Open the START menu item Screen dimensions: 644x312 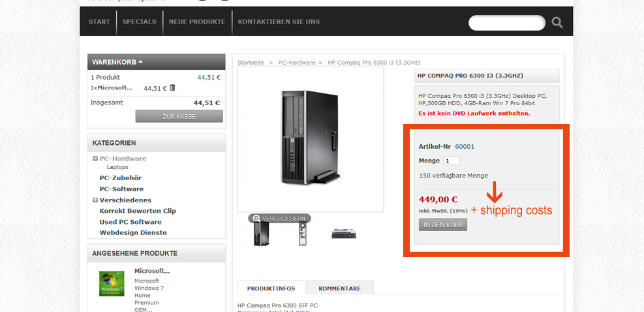click(x=99, y=22)
